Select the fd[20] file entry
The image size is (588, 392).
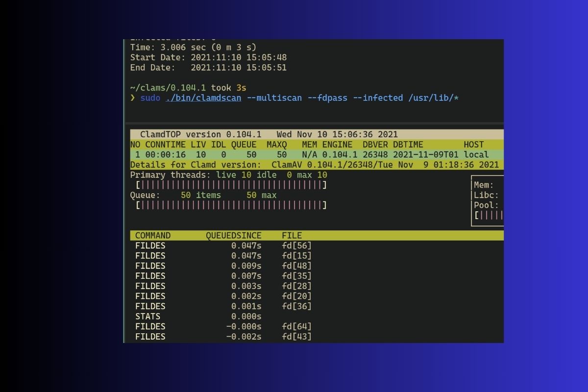coord(296,296)
